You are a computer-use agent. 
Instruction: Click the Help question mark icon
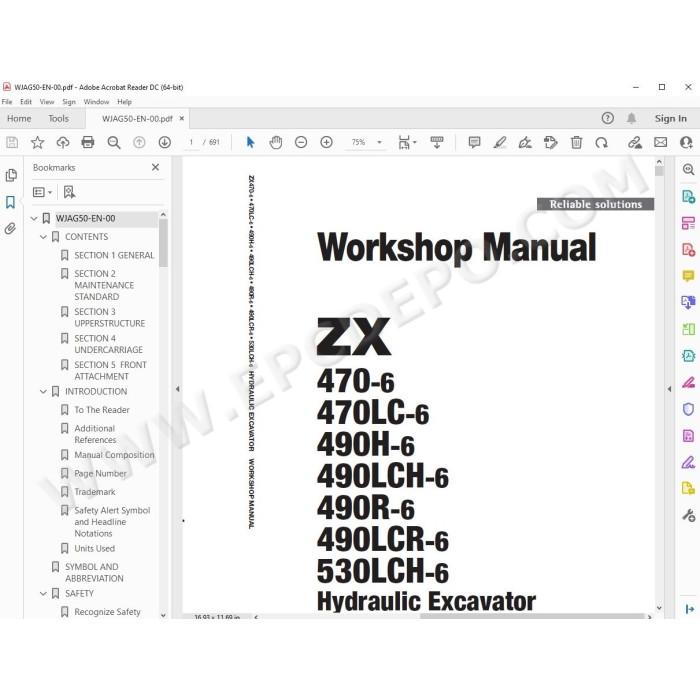coord(608,118)
